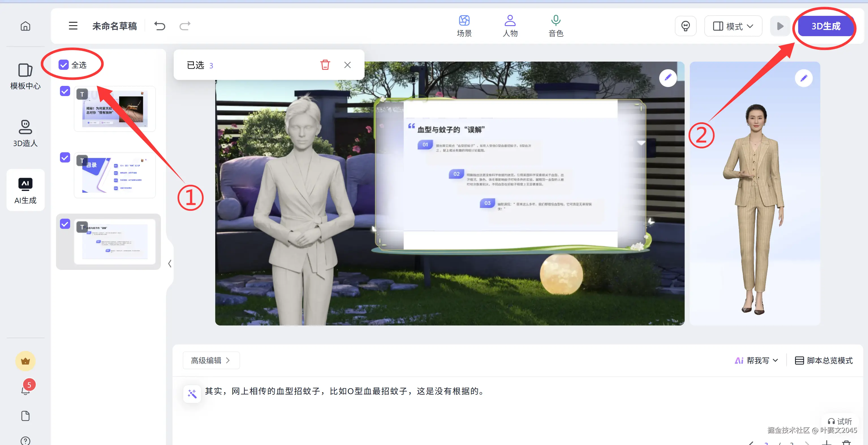Click pencil edit icon on avatar panel

(x=804, y=79)
